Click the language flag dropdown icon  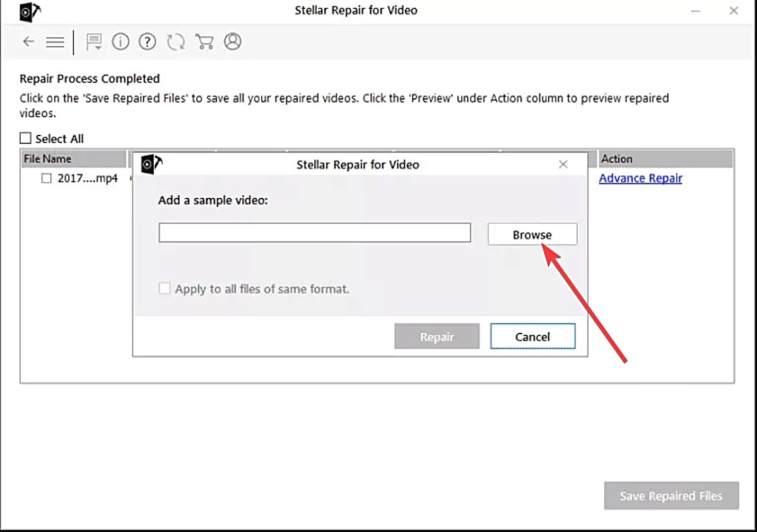pyautogui.click(x=94, y=42)
